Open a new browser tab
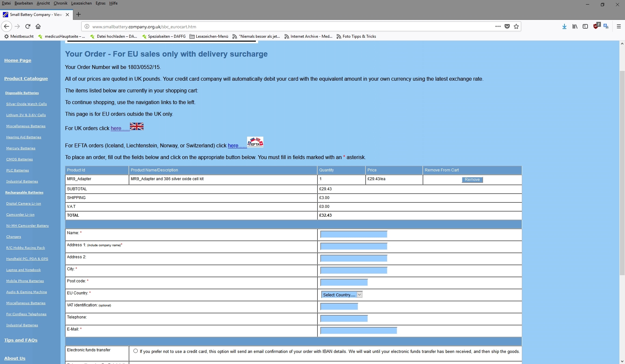Screen dimensions: 625x364 pyautogui.click(x=78, y=14)
